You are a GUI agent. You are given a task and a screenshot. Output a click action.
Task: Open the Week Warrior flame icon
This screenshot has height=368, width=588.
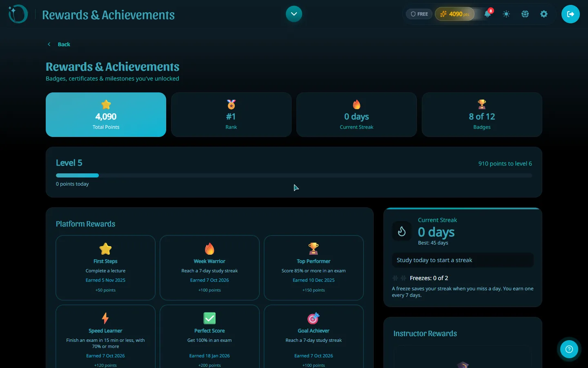(209, 249)
